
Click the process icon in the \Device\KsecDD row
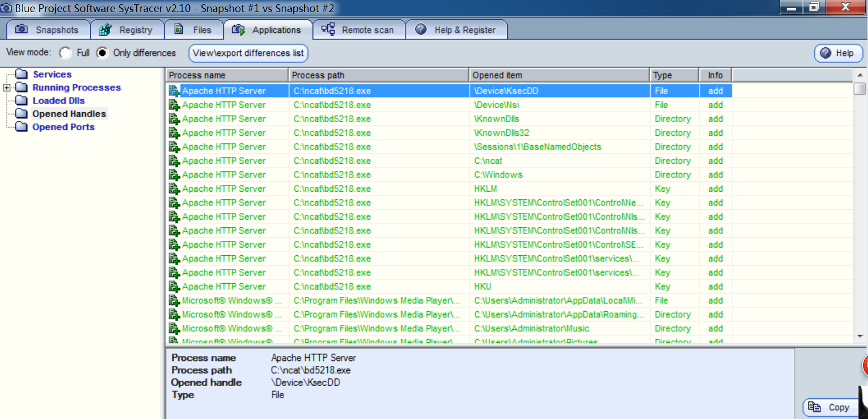click(175, 91)
